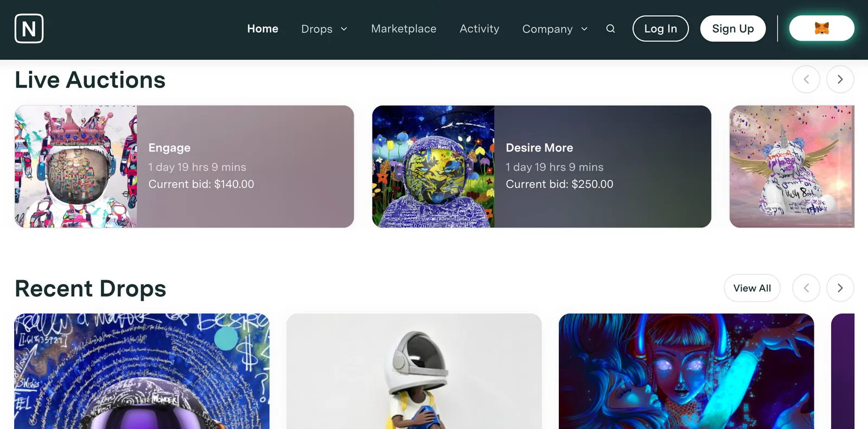Expand the Company menu chevron
868x429 pixels.
pyautogui.click(x=584, y=29)
